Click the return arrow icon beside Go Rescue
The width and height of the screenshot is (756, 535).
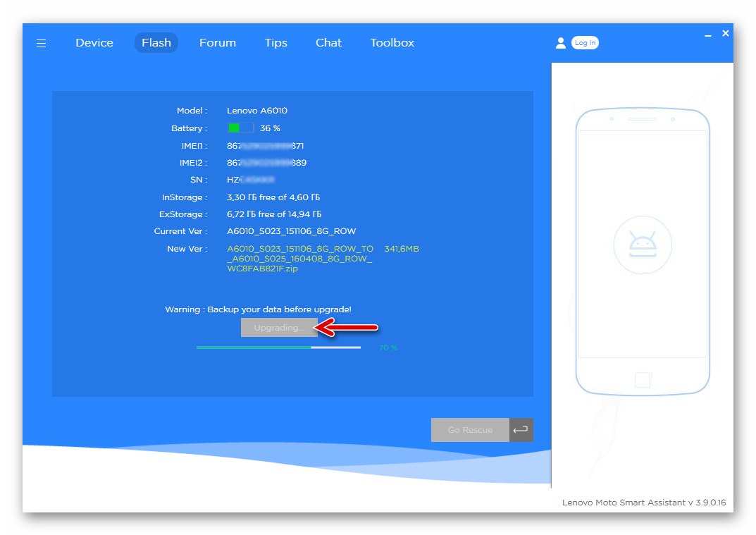click(521, 430)
